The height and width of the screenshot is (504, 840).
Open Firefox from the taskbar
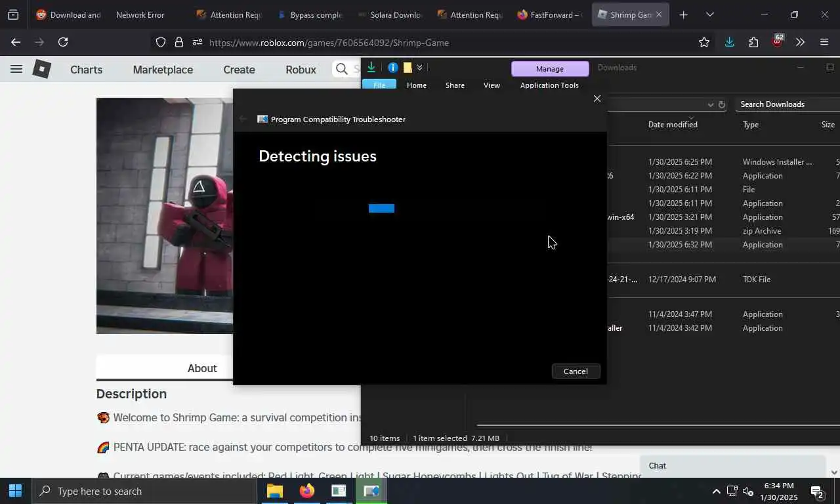(306, 491)
